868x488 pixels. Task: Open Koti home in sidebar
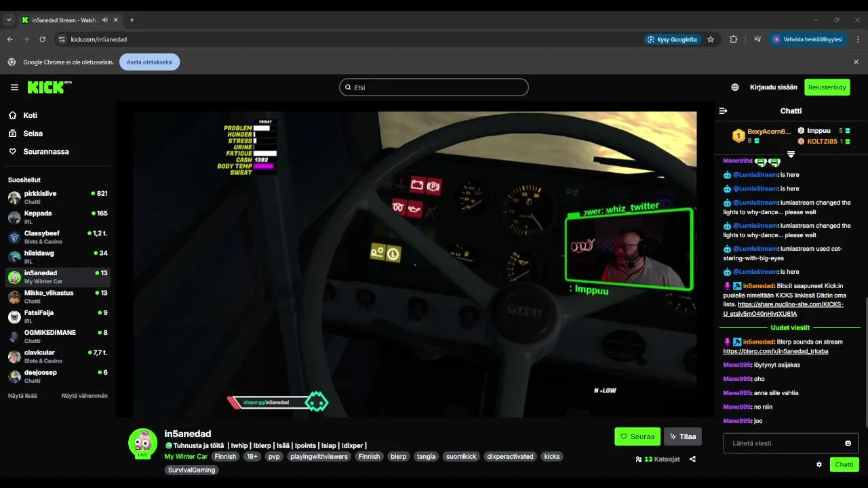(58, 115)
